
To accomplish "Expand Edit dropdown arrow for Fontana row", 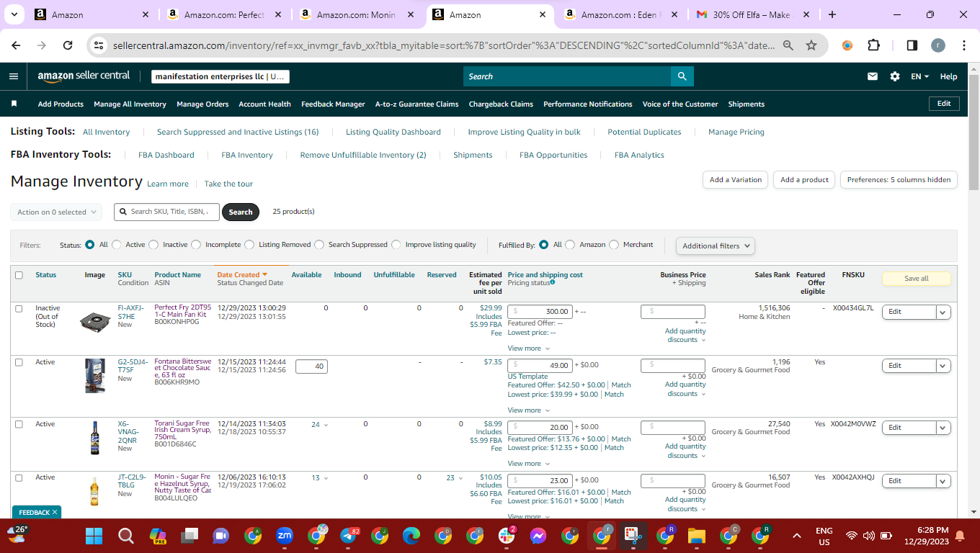I will pos(943,366).
